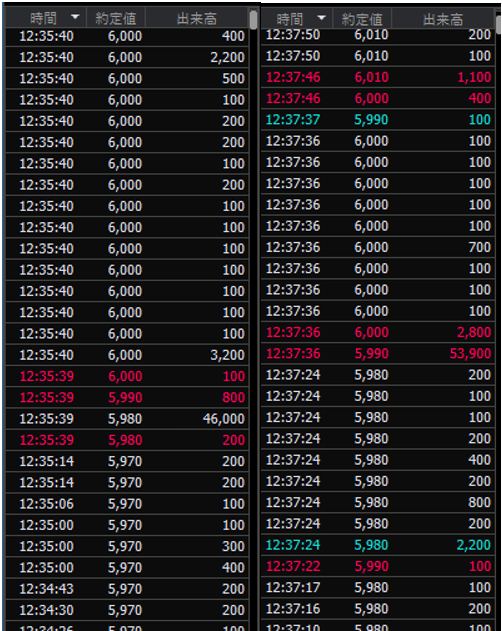Select the 12:35:40 row with 3,200 volume
Viewport: 502px width, 631px height.
(x=127, y=355)
